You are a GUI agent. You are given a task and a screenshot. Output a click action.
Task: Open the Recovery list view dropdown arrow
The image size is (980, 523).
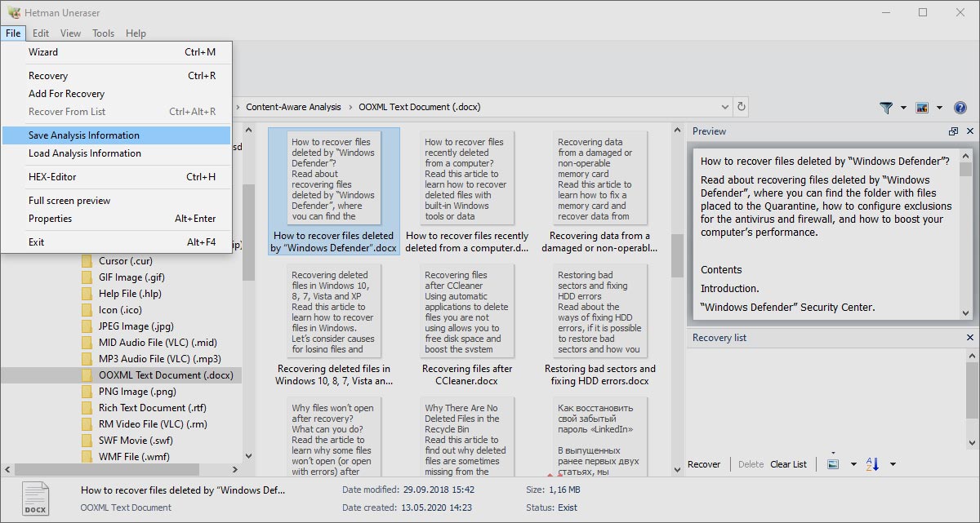[853, 464]
